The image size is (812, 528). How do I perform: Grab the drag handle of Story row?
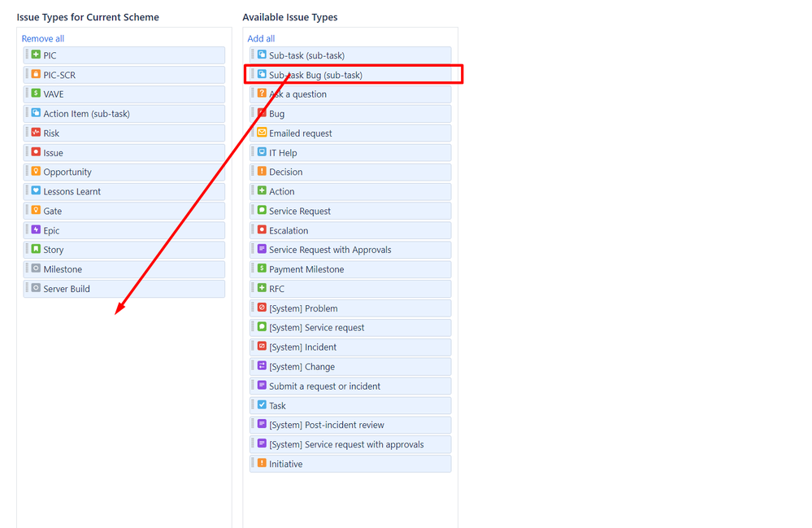[x=27, y=249]
